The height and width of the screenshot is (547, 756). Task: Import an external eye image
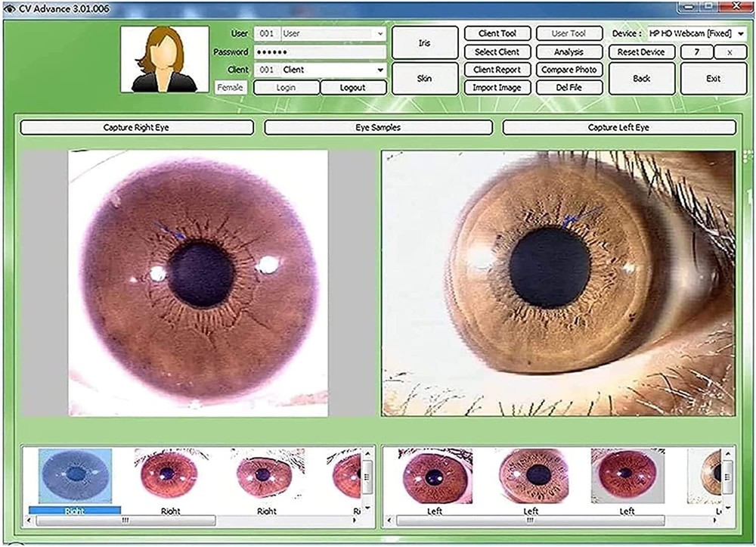pos(497,87)
